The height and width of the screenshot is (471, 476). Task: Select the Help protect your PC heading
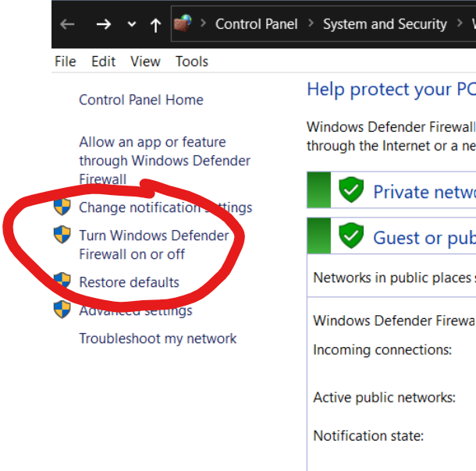tap(391, 90)
